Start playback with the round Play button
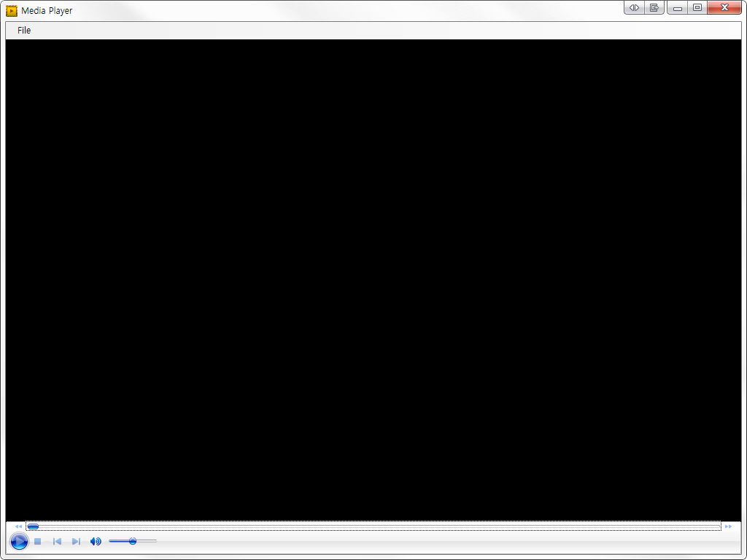747x560 pixels. click(x=19, y=542)
